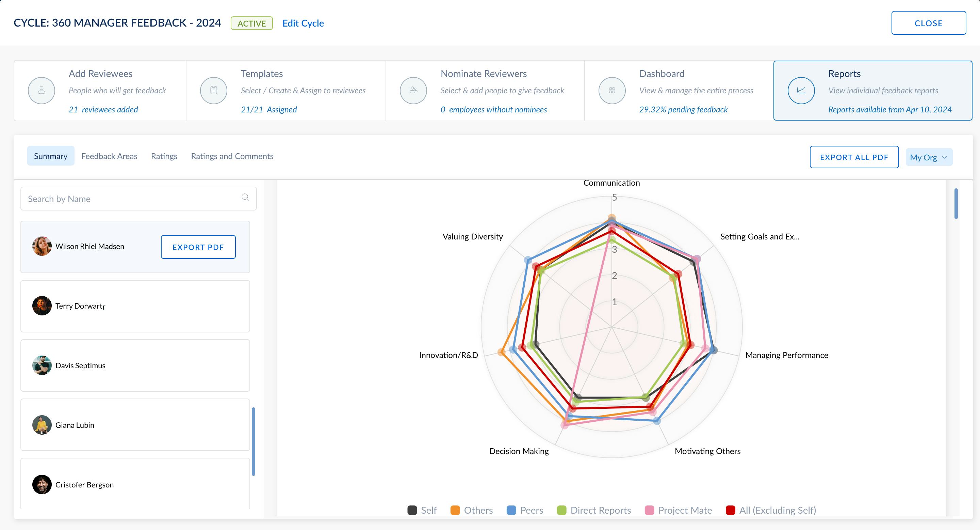
Task: Switch to the Feedback Areas tab
Action: pyautogui.click(x=109, y=156)
